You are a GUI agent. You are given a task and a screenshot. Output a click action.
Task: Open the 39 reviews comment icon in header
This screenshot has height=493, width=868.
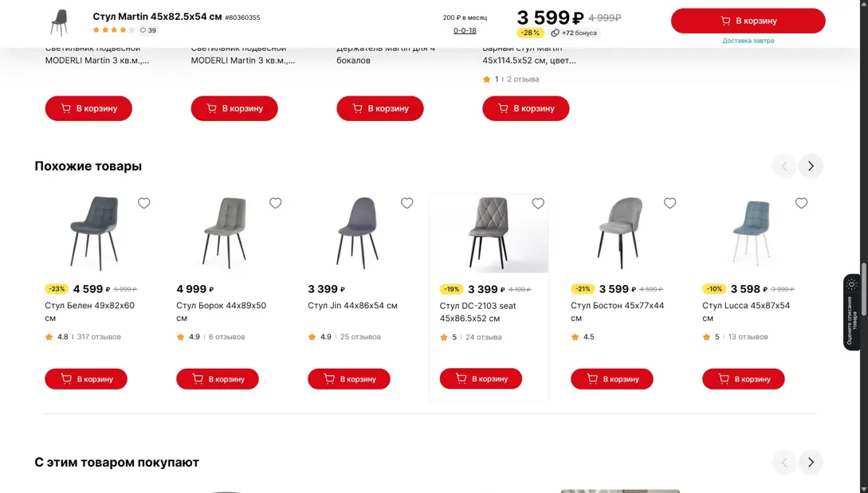(x=143, y=30)
